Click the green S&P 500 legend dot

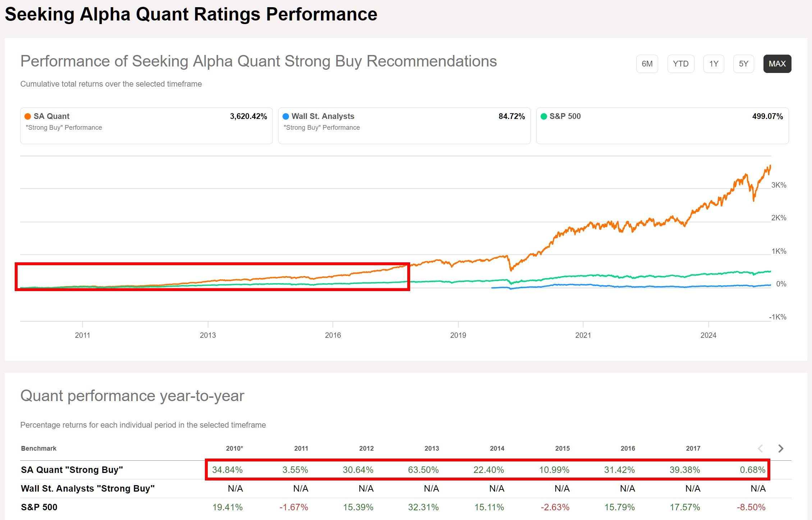click(544, 116)
